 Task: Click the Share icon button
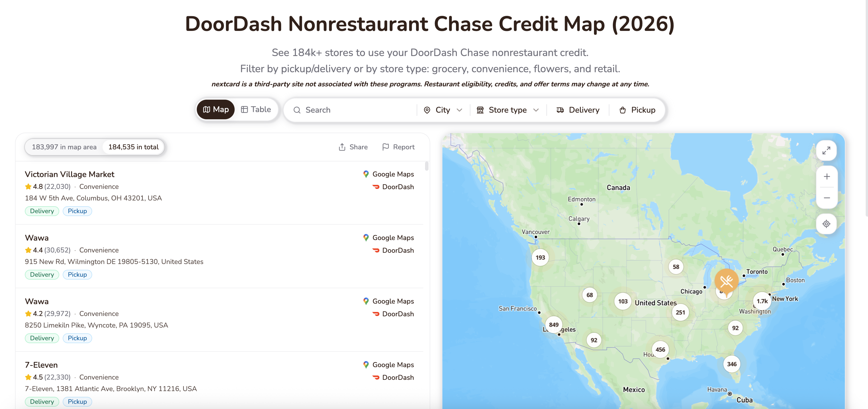[x=353, y=147]
